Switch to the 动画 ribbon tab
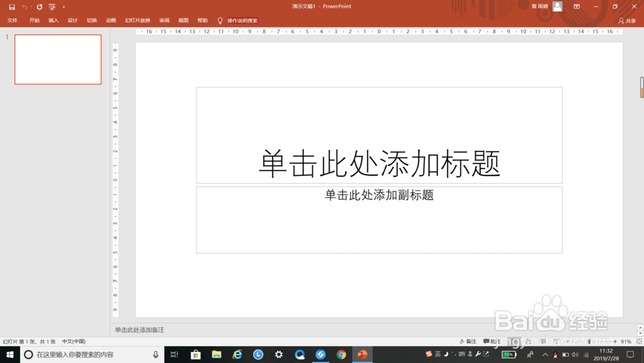The image size is (644, 363). (x=111, y=21)
